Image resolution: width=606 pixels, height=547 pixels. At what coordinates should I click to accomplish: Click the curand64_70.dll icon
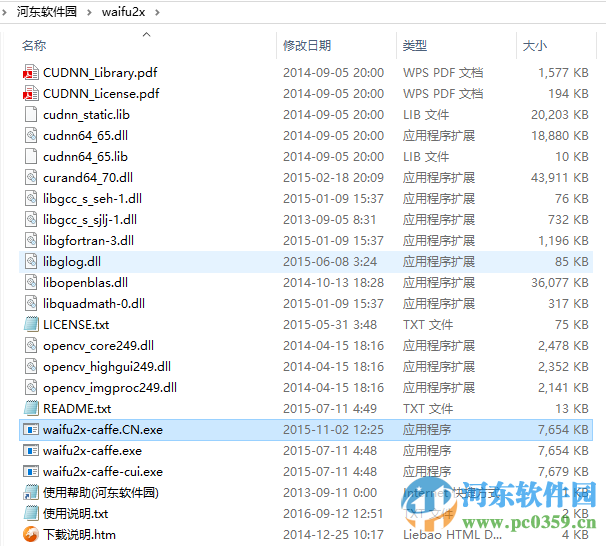pos(31,177)
